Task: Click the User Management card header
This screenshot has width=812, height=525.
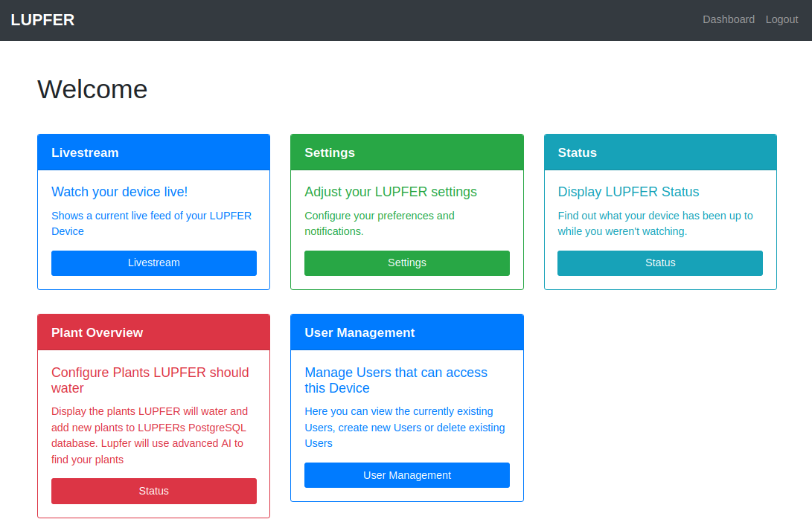Action: pyautogui.click(x=359, y=332)
